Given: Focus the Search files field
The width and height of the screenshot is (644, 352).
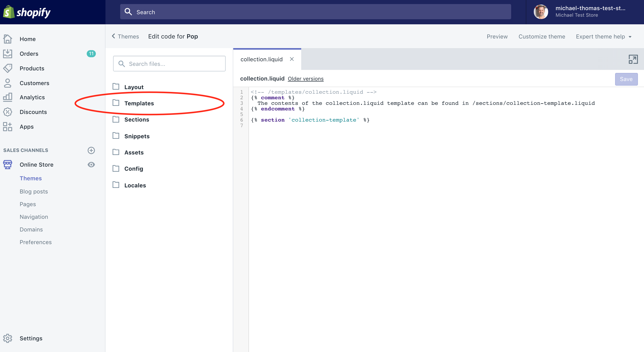Looking at the screenshot, I should point(169,64).
